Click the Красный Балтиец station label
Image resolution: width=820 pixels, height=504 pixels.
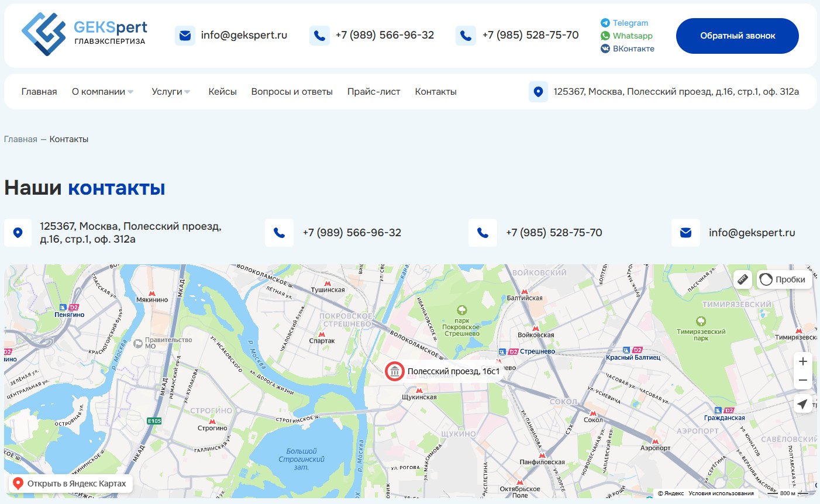pyautogui.click(x=633, y=357)
